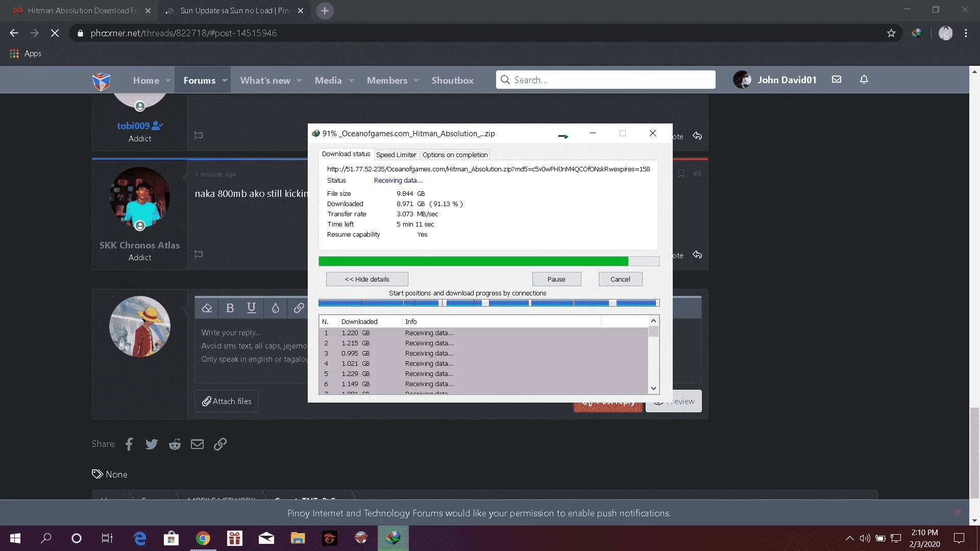Select connection row 3 with 0.995 GB
The image size is (980, 551).
[x=483, y=354]
